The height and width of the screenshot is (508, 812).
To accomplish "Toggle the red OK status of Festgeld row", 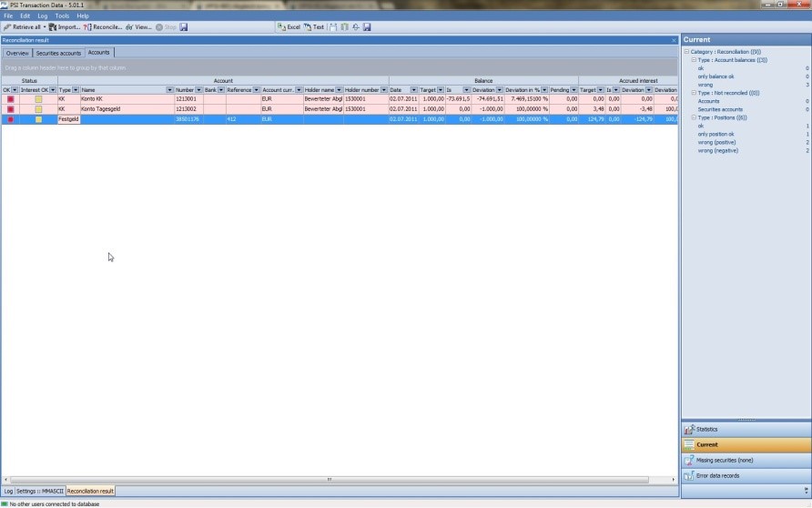I will [x=10, y=119].
